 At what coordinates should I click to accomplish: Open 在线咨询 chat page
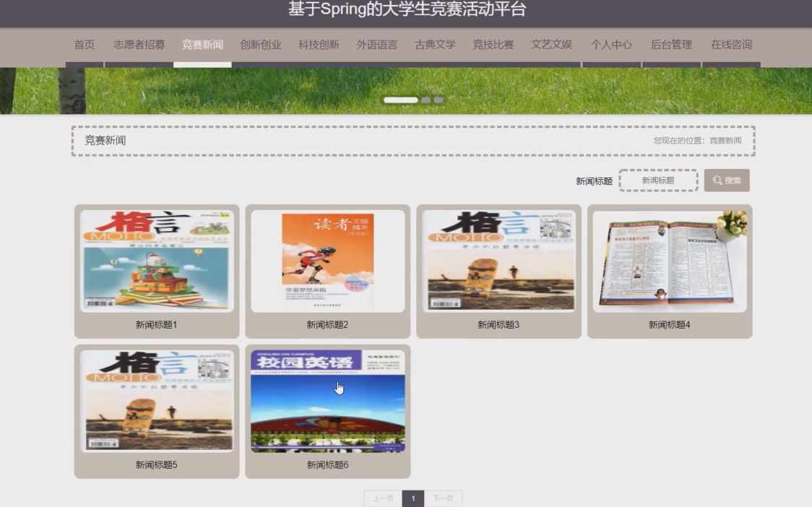[731, 45]
